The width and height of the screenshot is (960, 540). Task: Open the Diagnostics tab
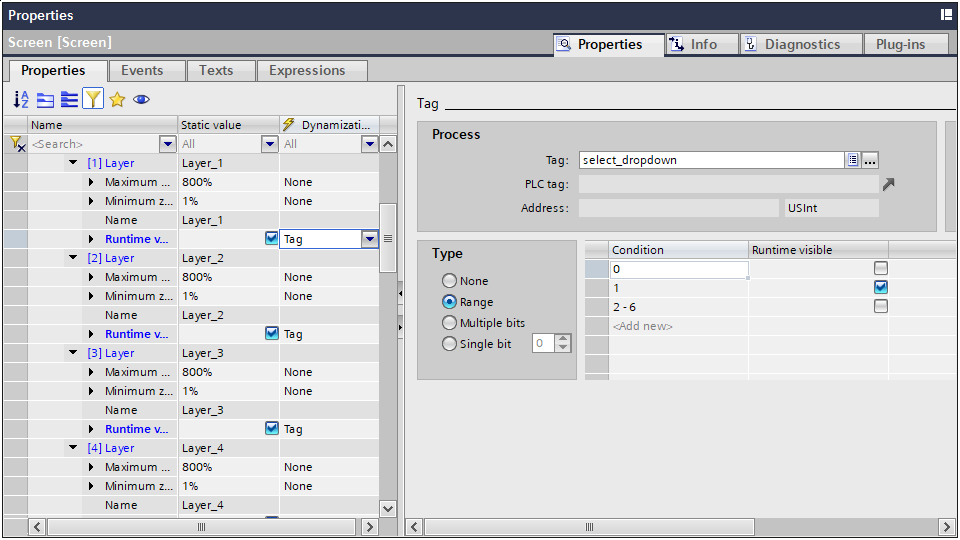coord(801,44)
